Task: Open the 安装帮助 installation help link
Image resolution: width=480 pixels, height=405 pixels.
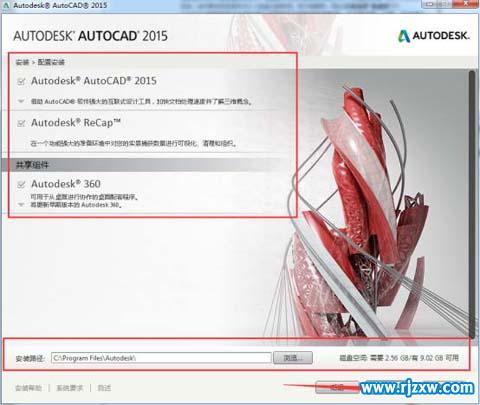Action: coord(29,388)
